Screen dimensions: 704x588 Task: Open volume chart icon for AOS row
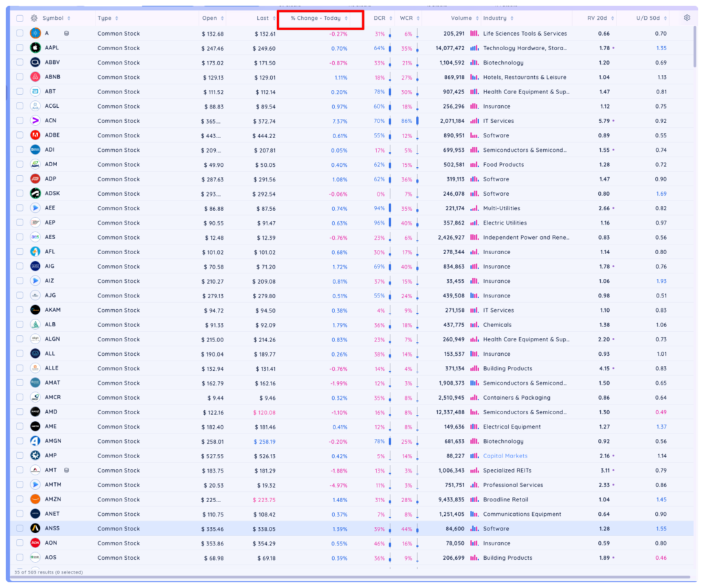click(x=474, y=558)
